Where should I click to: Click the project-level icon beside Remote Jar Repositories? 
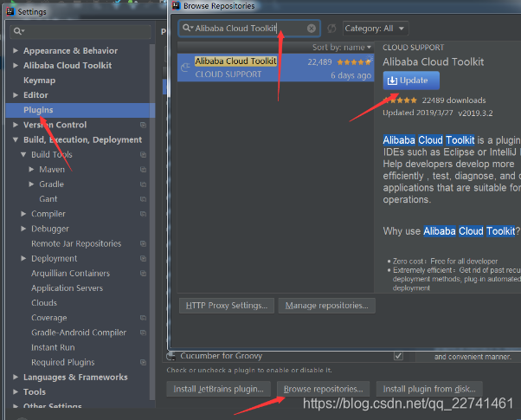point(143,243)
